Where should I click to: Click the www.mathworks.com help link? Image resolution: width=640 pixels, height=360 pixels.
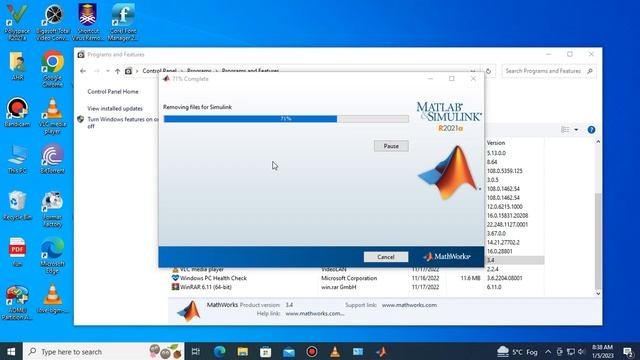click(x=315, y=313)
